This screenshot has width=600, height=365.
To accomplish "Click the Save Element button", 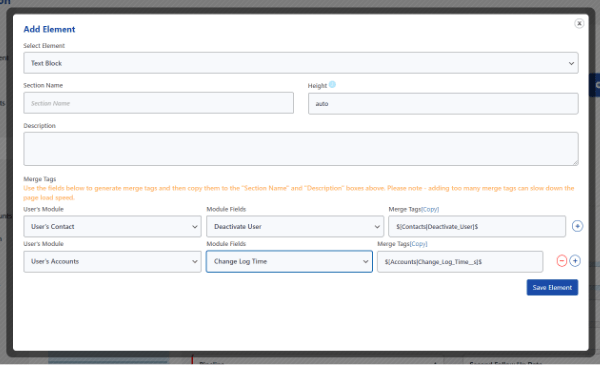I will (x=552, y=287).
